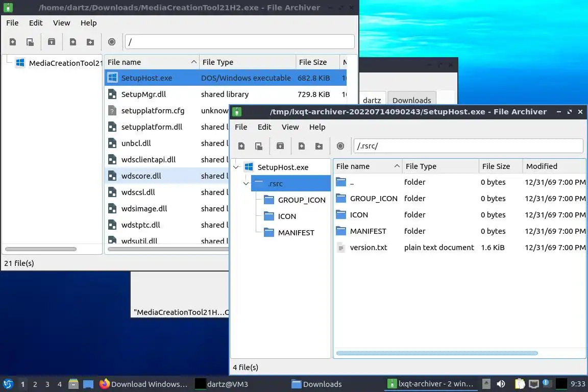The image size is (588, 392).
Task: Click horizontal scrollbar of SetupHost.exe file list
Action: (437, 353)
